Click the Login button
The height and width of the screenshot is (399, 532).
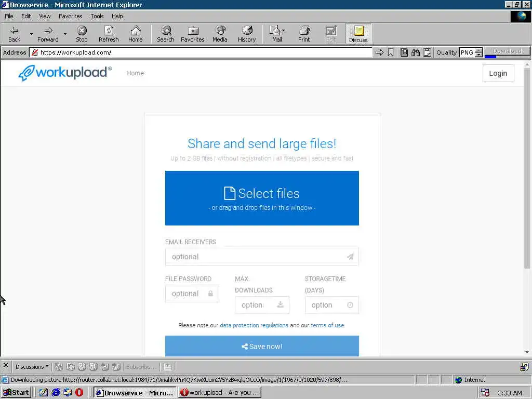click(498, 73)
